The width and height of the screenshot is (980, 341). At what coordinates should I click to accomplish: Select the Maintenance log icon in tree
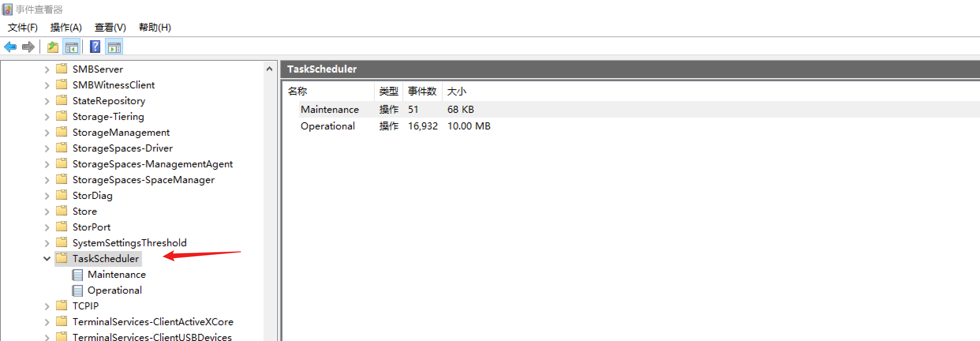[x=77, y=275]
